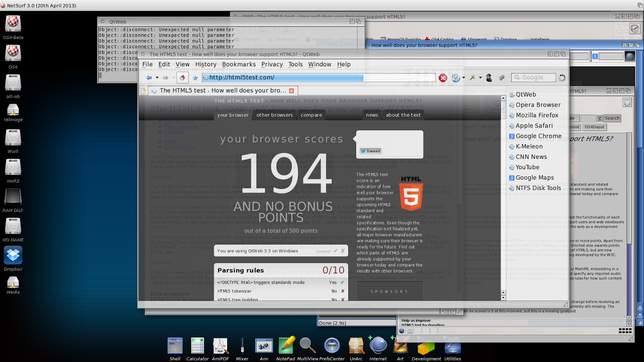Open the OS4-Beta desktop disk icon
644x362 pixels.
13,27
